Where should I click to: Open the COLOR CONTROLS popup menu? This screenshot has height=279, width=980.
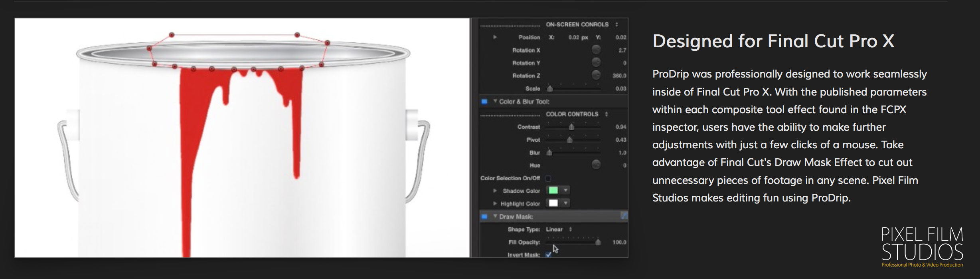pyautogui.click(x=577, y=114)
